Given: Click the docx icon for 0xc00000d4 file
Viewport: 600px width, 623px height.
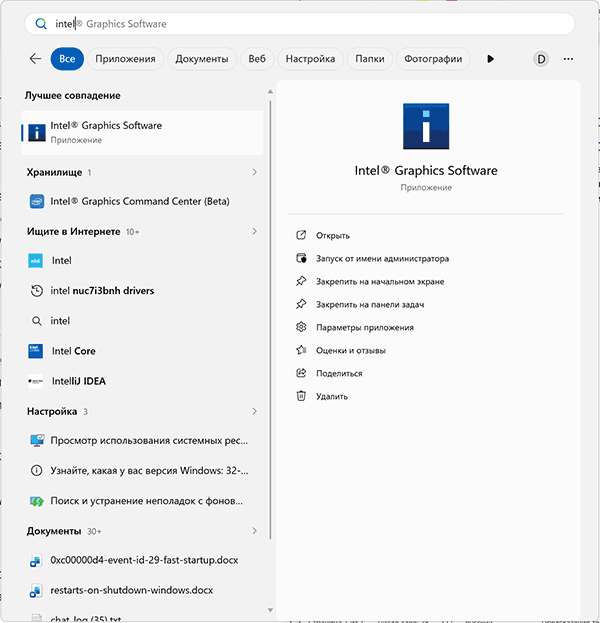Looking at the screenshot, I should [36, 561].
